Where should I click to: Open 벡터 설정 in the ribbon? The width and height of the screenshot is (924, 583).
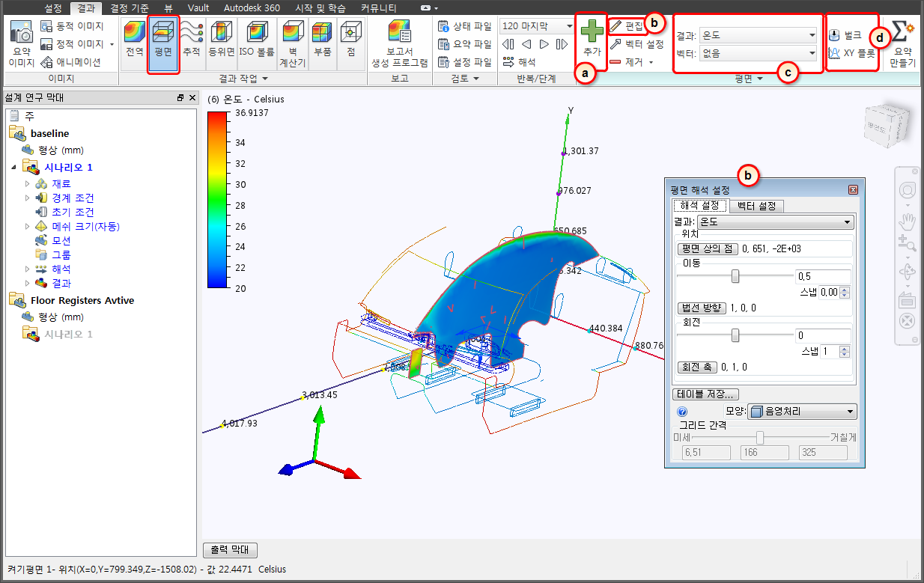pyautogui.click(x=636, y=44)
